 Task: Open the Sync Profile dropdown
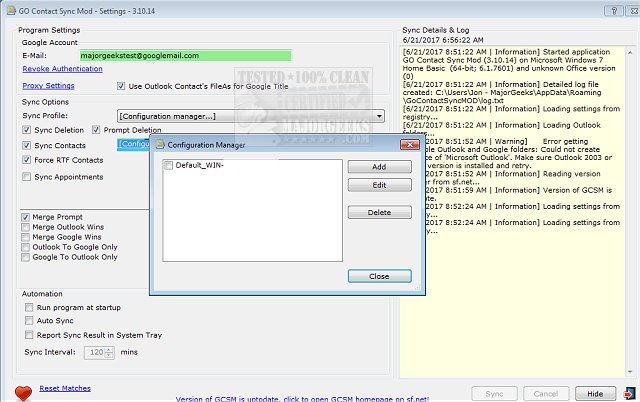tap(251, 116)
